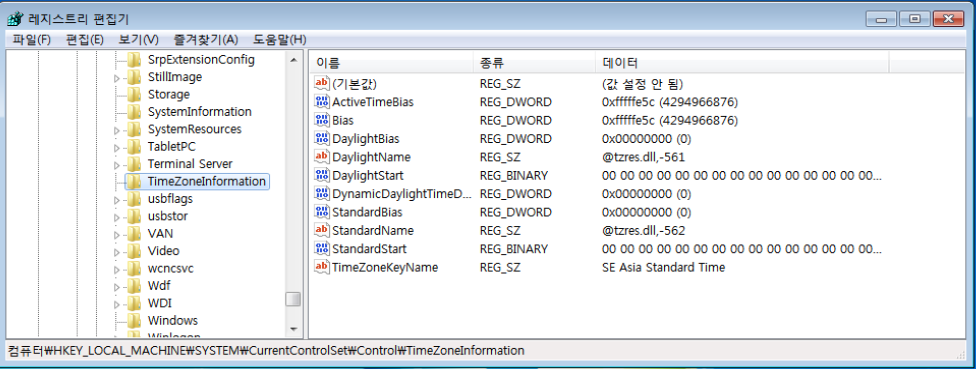This screenshot has width=976, height=369.
Task: Expand the SystemResources tree node
Action: click(117, 130)
